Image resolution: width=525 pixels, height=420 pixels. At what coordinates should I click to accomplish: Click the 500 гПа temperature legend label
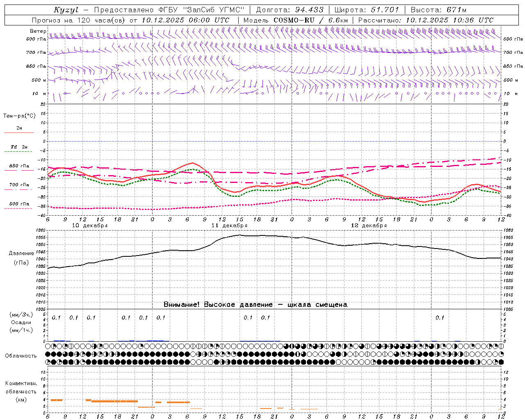tap(19, 204)
